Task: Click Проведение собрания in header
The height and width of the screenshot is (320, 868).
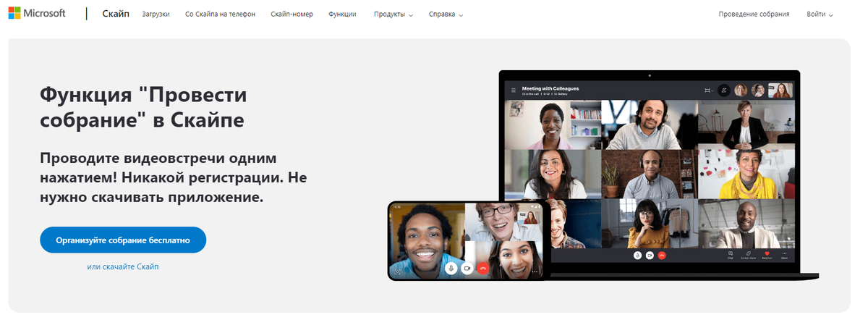Action: 754,14
